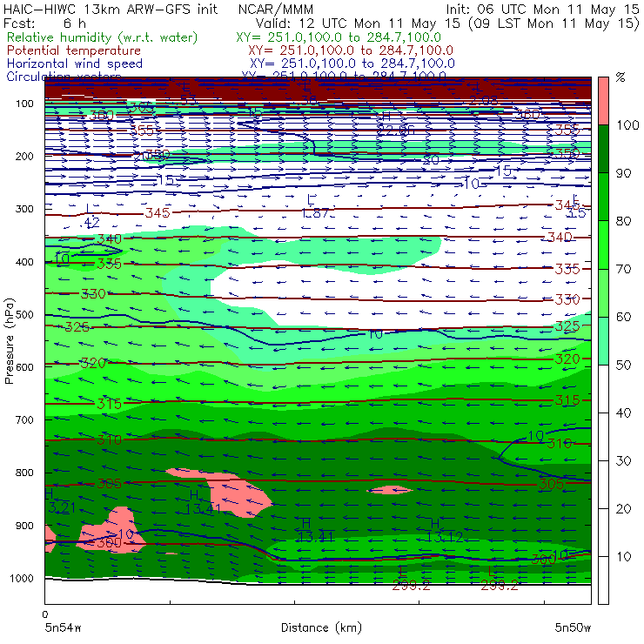This screenshot has height=644, width=644.
Task: Click the blue 'Horizontal wind speed' label
Action: coord(75,64)
